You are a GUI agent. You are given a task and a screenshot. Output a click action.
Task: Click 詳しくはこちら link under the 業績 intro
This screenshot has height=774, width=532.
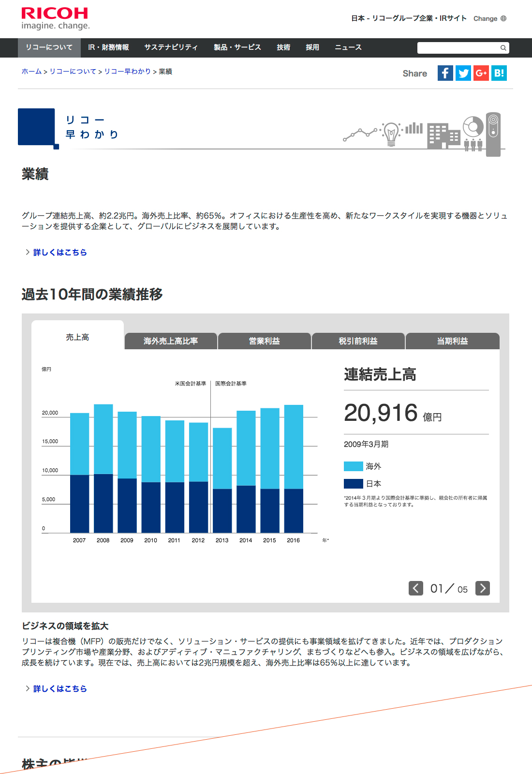(x=59, y=253)
